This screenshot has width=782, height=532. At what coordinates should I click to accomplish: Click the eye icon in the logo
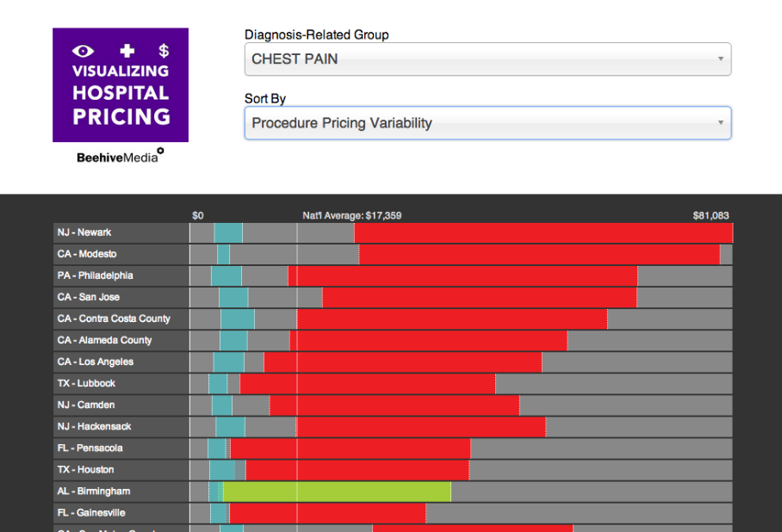83,52
